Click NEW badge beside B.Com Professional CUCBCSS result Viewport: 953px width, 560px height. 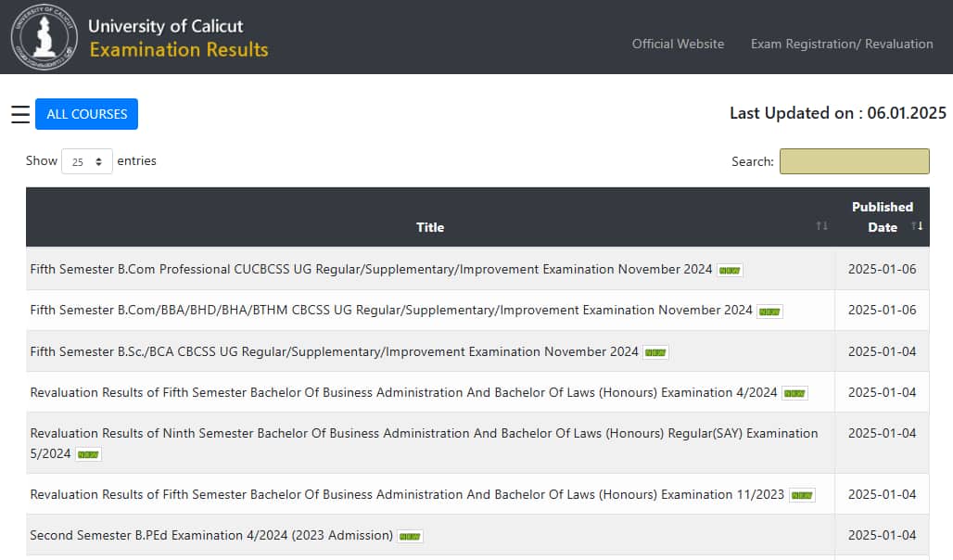tap(730, 271)
